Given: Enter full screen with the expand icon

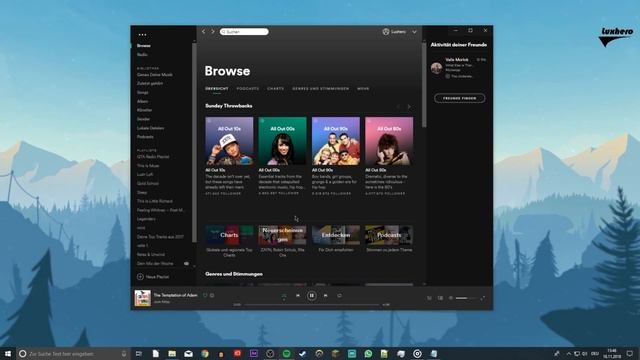Looking at the screenshot, I should pos(483,298).
